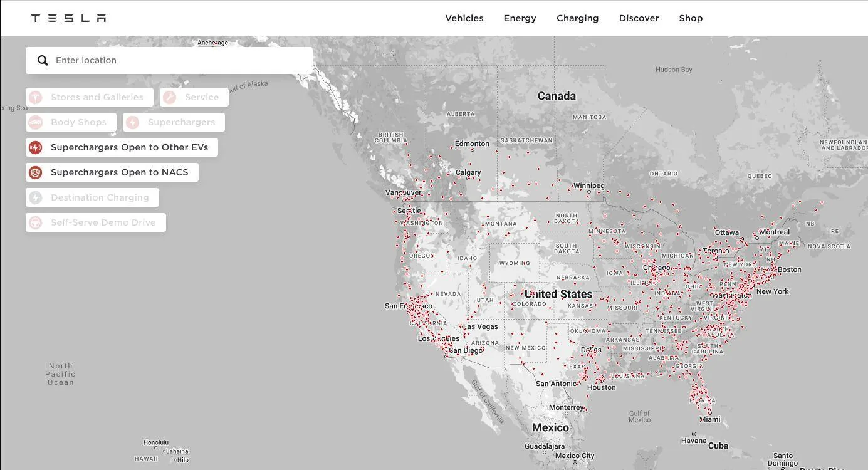
Task: Click the Havana city label
Action: point(694,441)
